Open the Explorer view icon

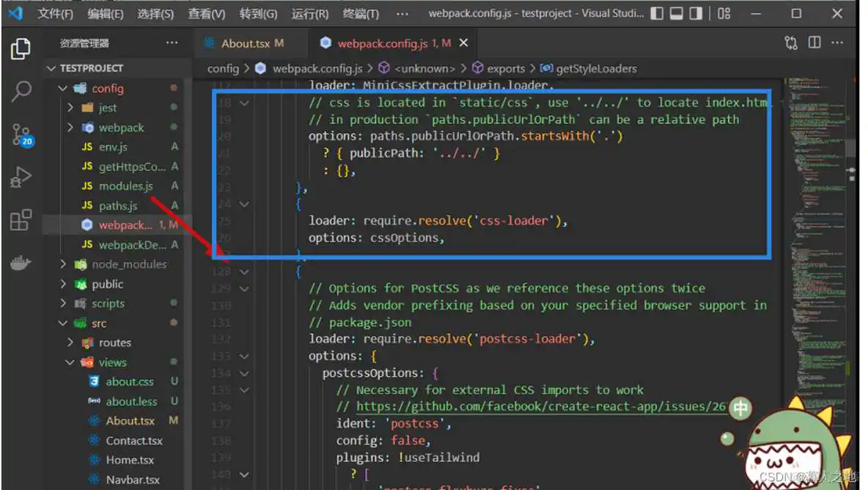(20, 48)
